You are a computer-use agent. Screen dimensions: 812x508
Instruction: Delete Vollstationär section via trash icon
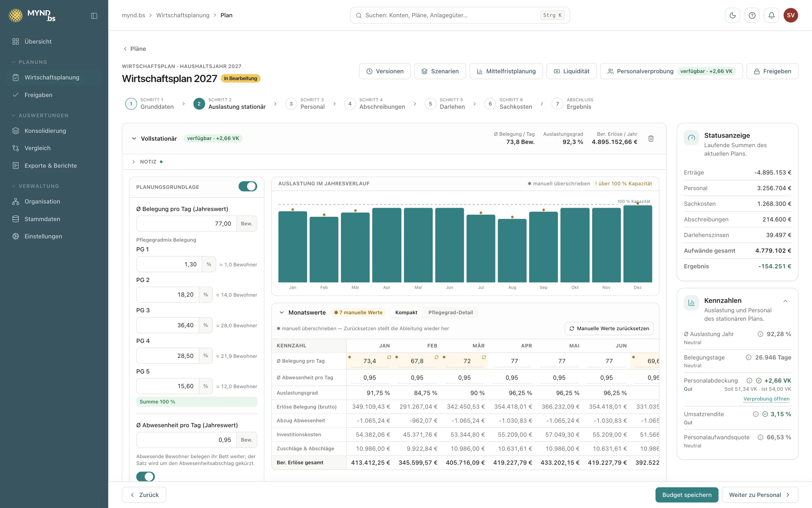[x=651, y=138]
